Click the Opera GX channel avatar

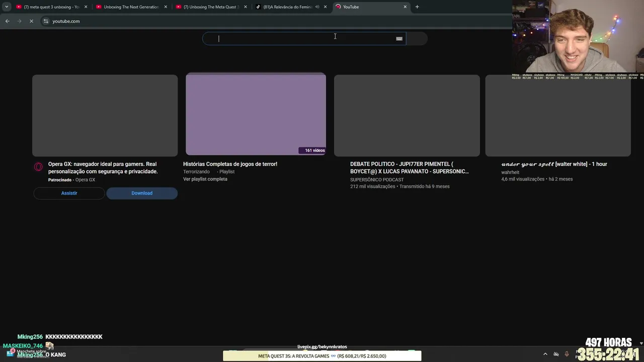[38, 167]
